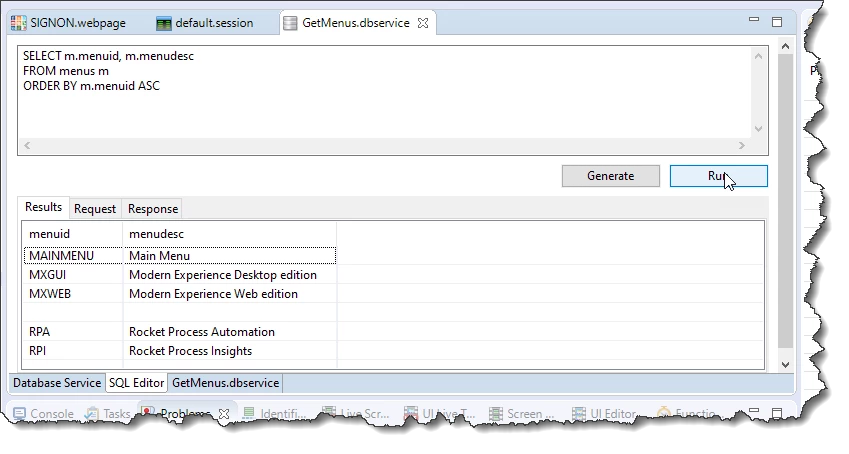The image size is (849, 454).
Task: Maximize the editor area
Action: pyautogui.click(x=777, y=22)
